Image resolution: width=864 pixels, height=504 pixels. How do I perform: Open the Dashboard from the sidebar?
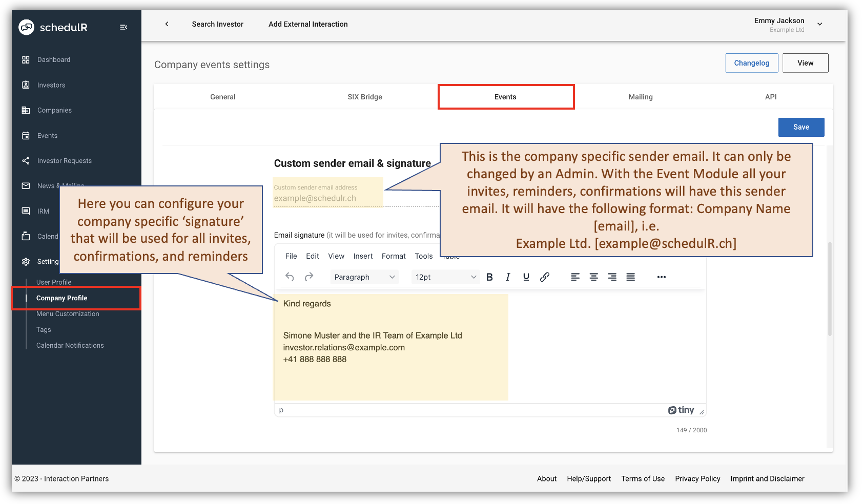[53, 59]
